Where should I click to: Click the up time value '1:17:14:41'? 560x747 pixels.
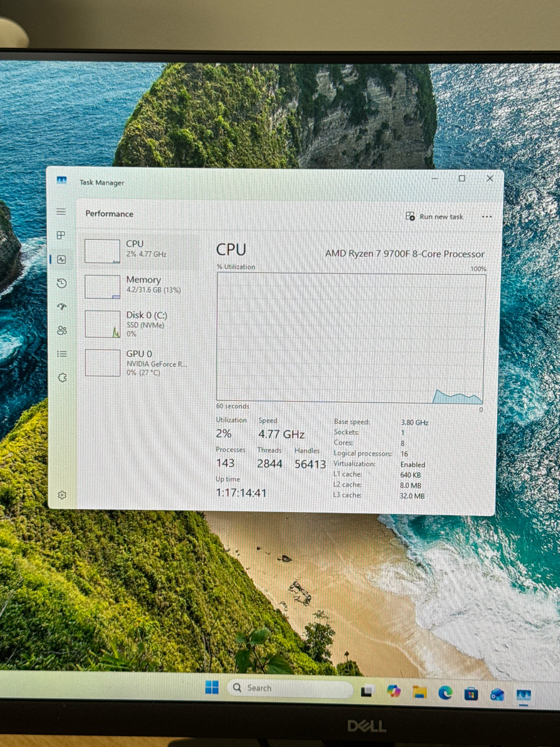(x=241, y=493)
